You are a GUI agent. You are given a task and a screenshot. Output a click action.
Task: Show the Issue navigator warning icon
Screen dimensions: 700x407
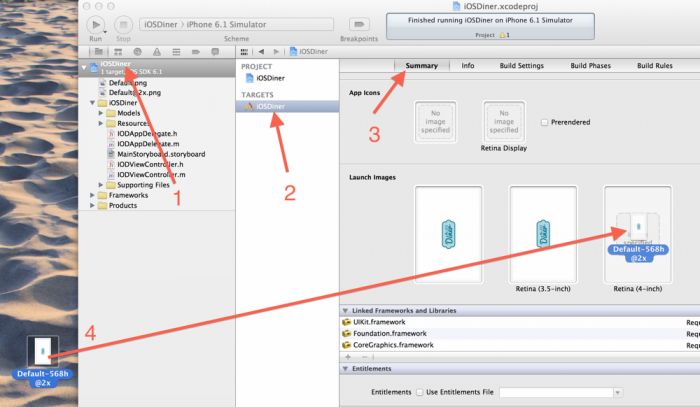click(x=157, y=52)
